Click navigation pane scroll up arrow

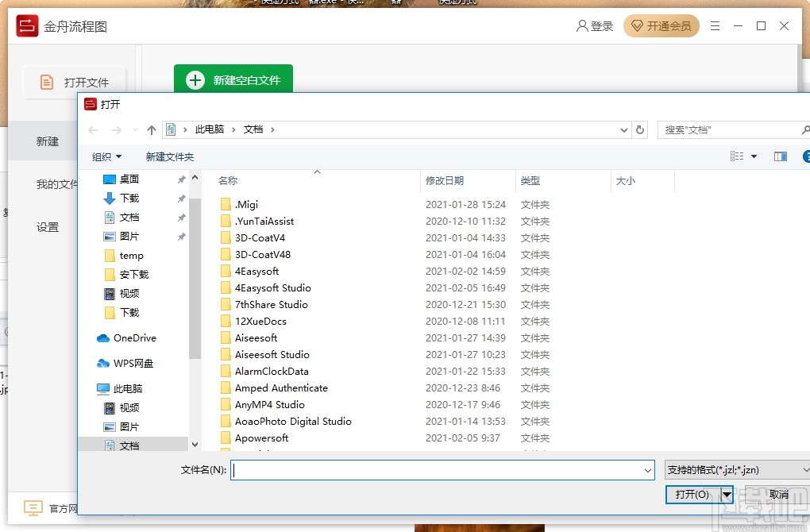point(195,177)
